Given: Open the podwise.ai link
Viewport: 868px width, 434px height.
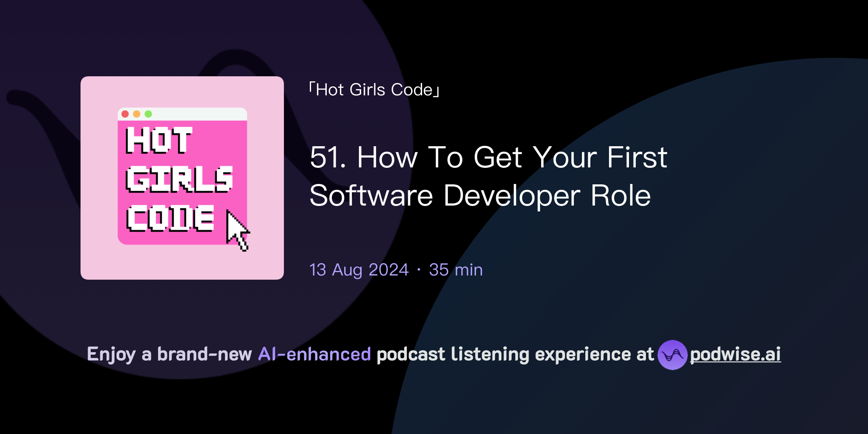Looking at the screenshot, I should (734, 355).
